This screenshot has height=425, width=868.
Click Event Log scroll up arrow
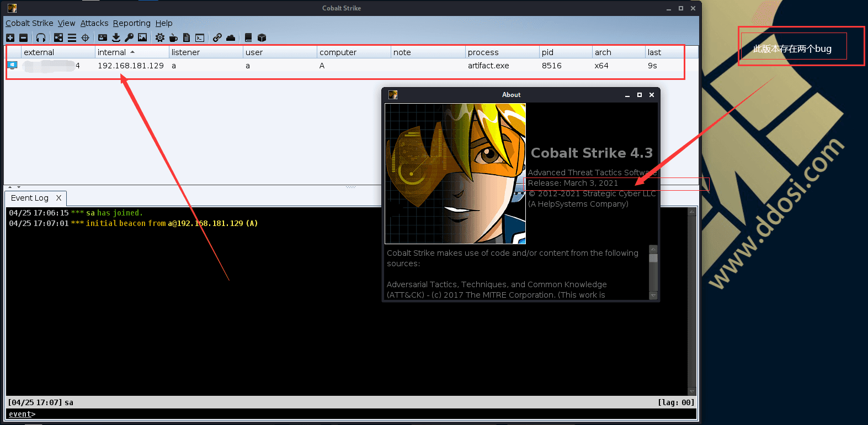(692, 212)
